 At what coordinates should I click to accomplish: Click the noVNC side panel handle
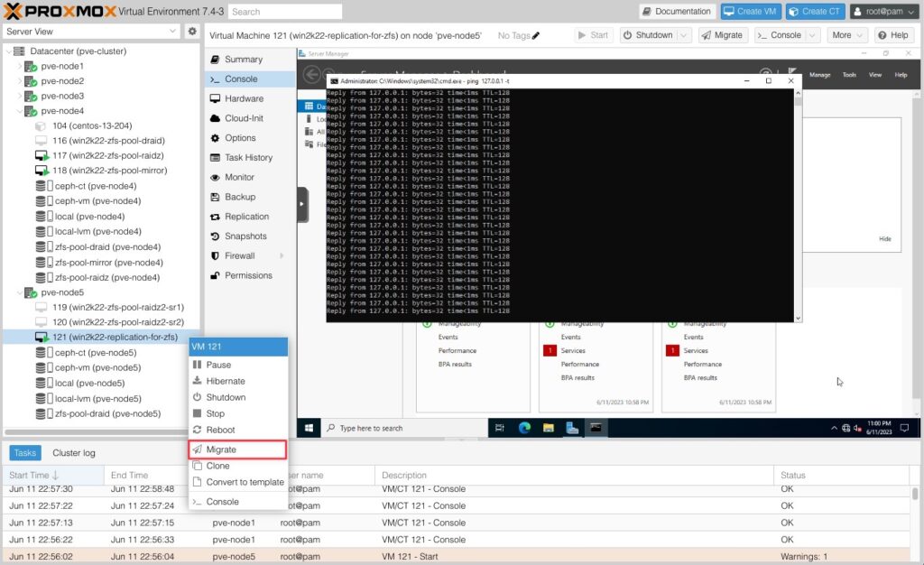point(302,204)
